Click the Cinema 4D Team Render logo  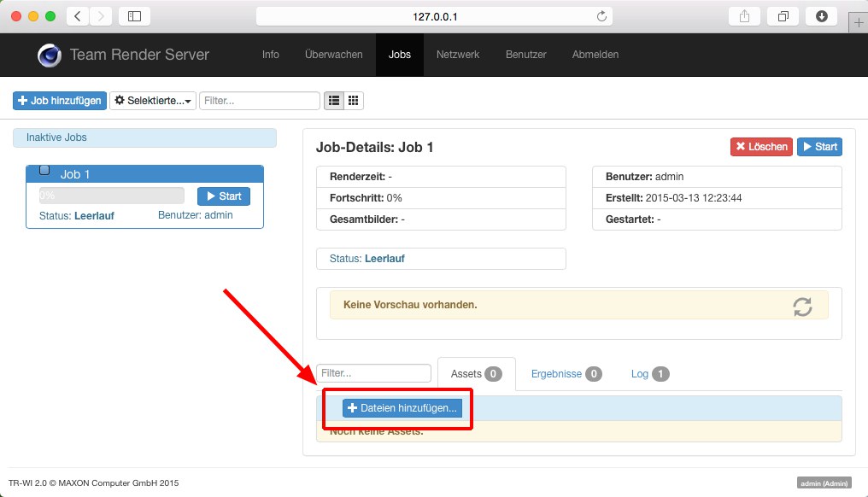(x=49, y=55)
